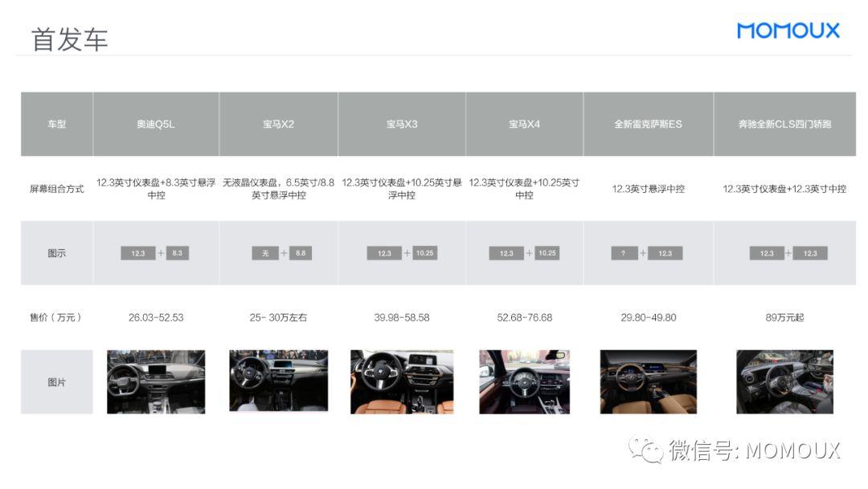
Task: Click the 图片 row label
Action: point(56,382)
